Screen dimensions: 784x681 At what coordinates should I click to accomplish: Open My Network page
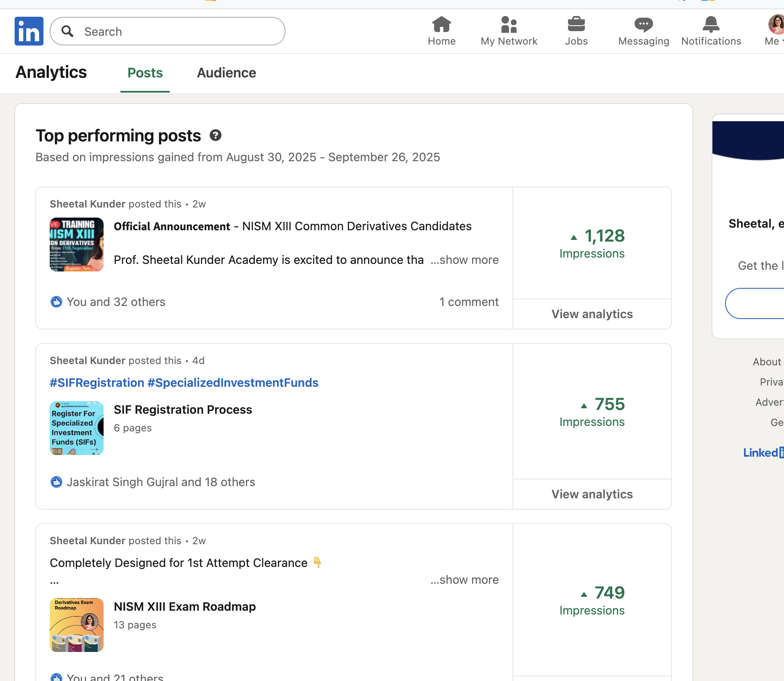coord(509,31)
